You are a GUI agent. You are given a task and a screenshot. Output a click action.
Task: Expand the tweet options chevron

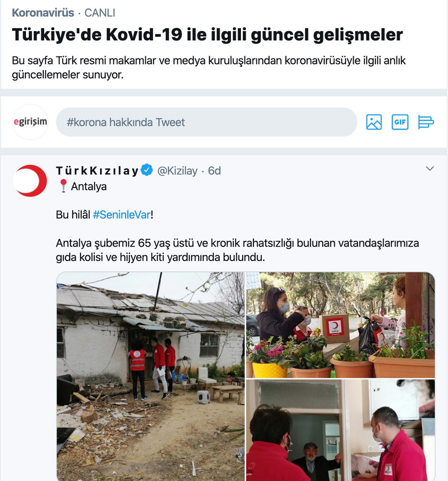[x=430, y=168]
